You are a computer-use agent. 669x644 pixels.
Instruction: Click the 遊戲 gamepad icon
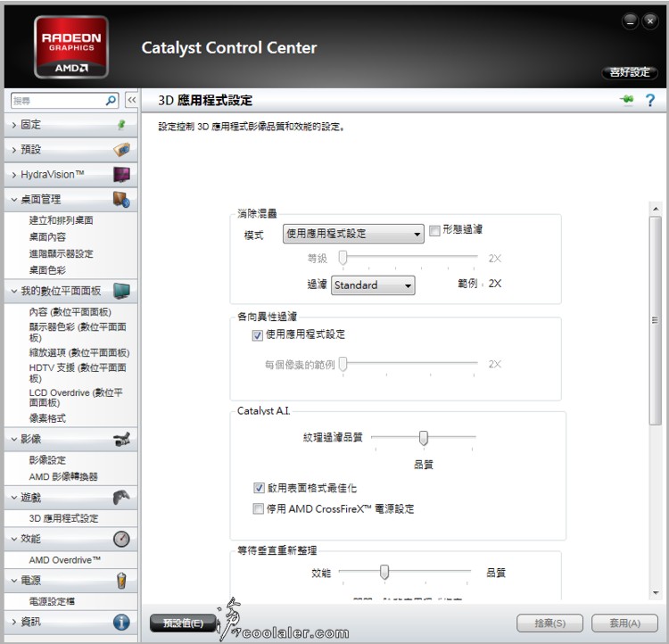coord(121,497)
